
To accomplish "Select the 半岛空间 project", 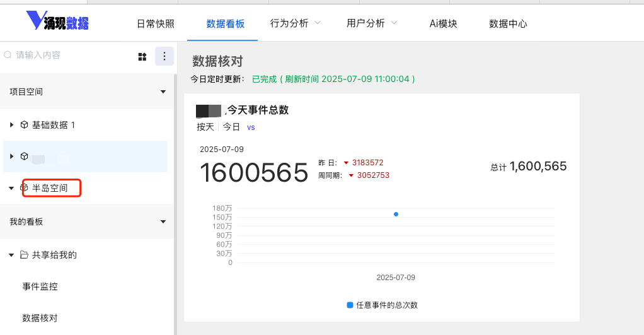I will click(x=50, y=188).
